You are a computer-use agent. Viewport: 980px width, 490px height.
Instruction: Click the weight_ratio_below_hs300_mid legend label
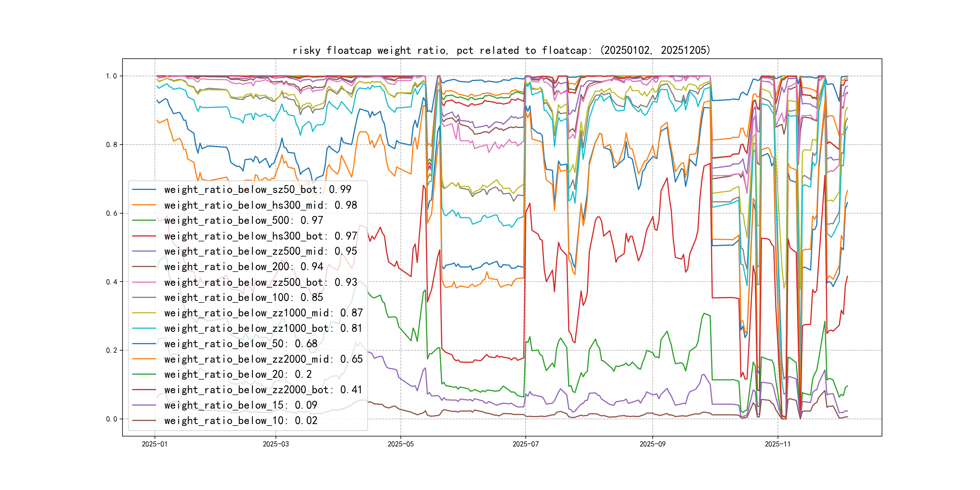pyautogui.click(x=260, y=205)
